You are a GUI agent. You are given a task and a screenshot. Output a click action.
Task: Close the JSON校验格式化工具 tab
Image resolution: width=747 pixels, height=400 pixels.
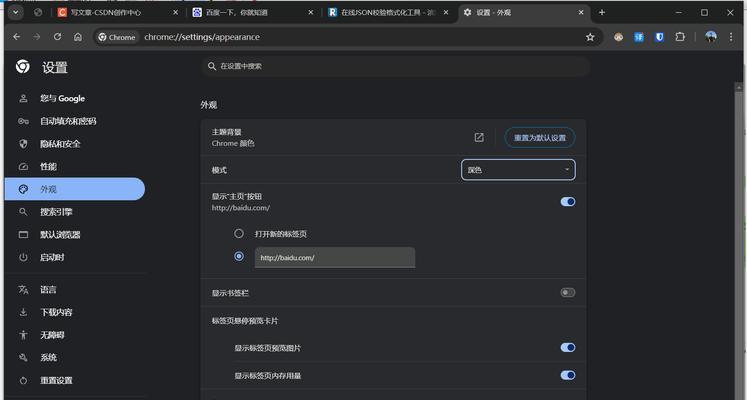click(446, 13)
